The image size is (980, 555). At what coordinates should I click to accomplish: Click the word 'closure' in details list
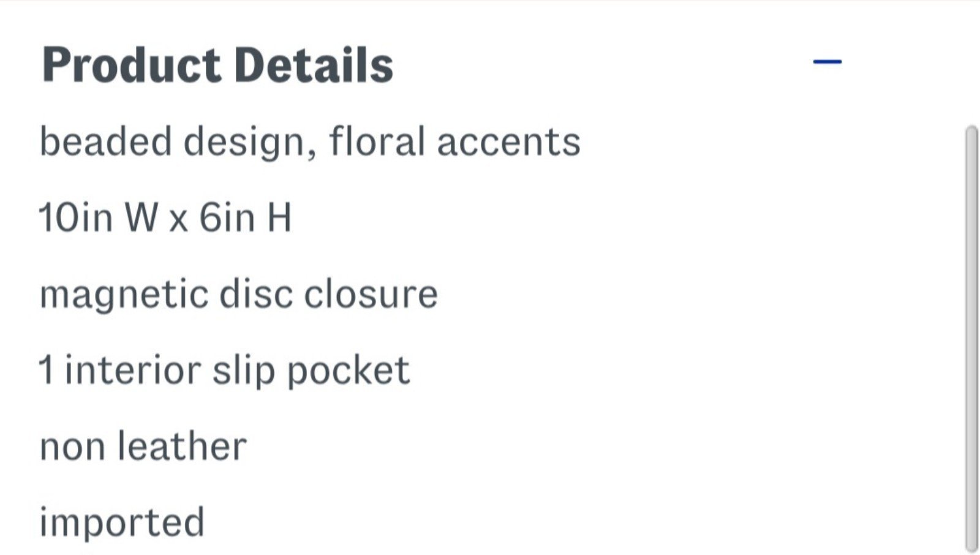click(x=371, y=294)
